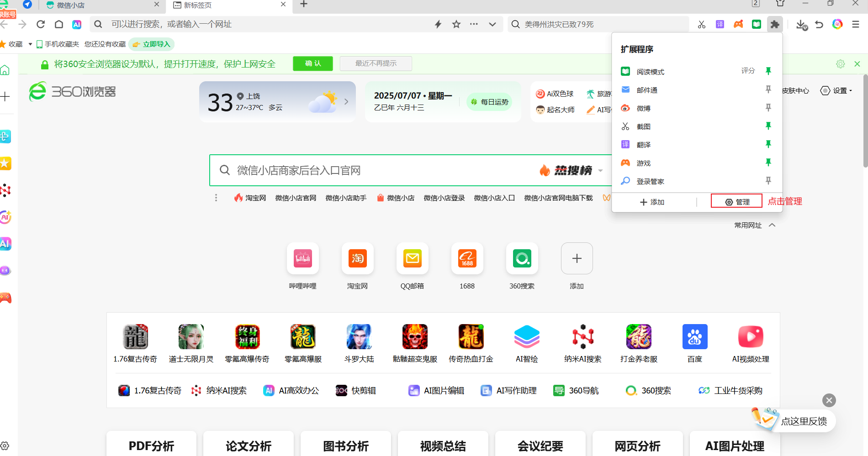868x456 pixels.
Task: Unpin the 阅读模式 extension
Action: [x=768, y=71]
